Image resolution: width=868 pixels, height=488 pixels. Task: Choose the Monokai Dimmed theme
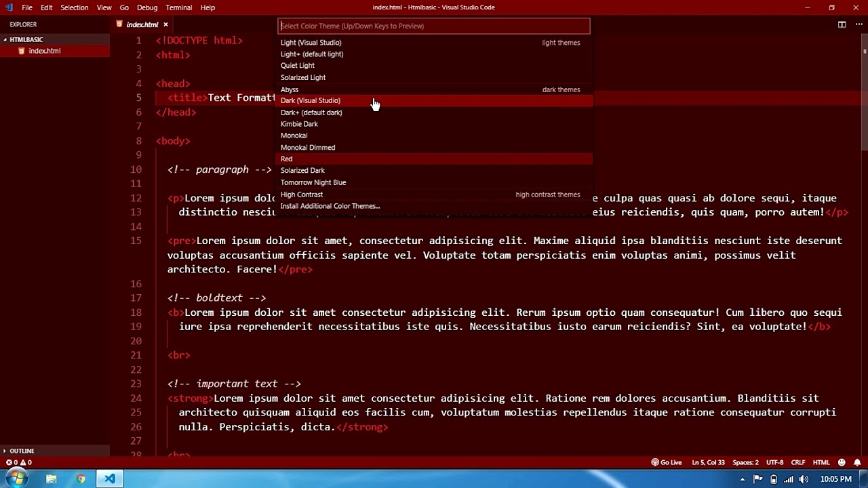[x=435, y=147]
